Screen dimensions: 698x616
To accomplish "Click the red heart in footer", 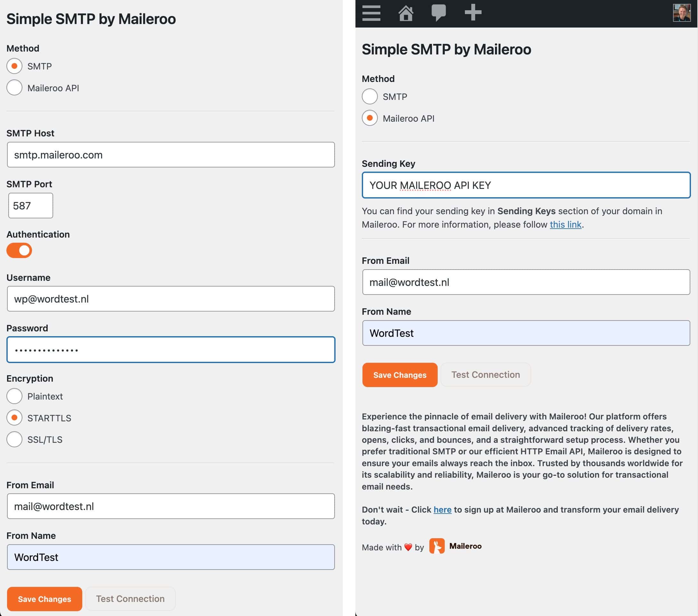I will coord(408,547).
